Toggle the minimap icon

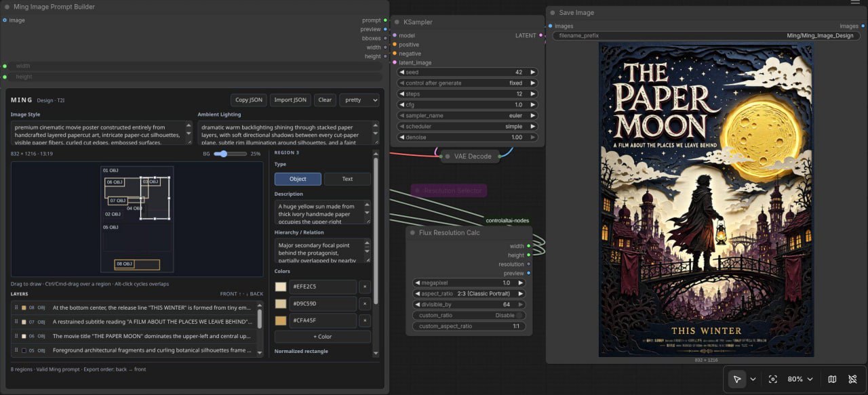[832, 379]
